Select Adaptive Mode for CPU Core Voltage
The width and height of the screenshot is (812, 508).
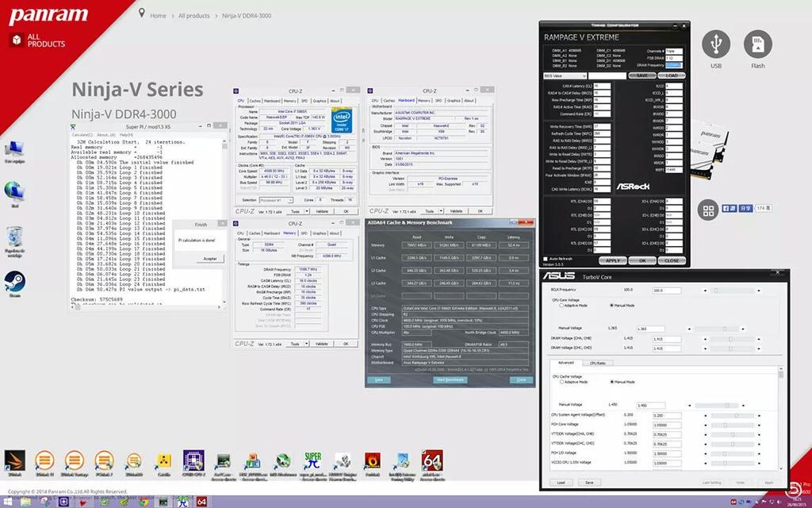pyautogui.click(x=561, y=306)
